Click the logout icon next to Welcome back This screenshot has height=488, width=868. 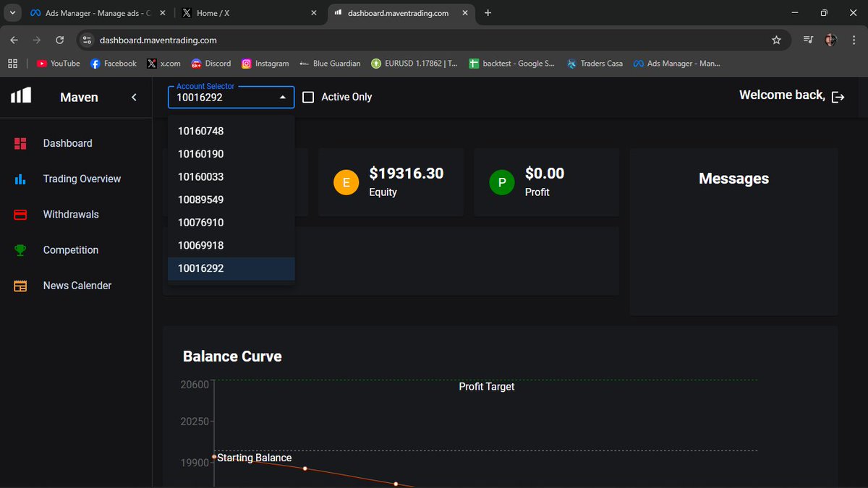[839, 95]
